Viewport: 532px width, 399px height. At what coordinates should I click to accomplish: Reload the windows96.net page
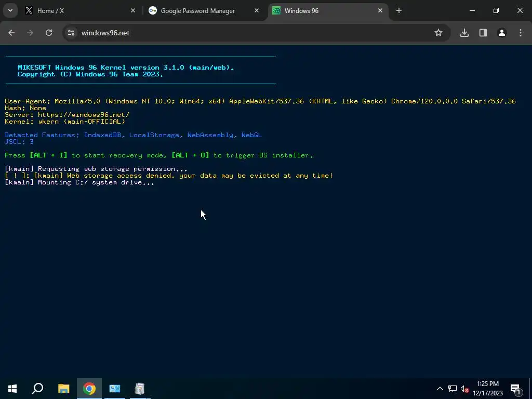(49, 33)
